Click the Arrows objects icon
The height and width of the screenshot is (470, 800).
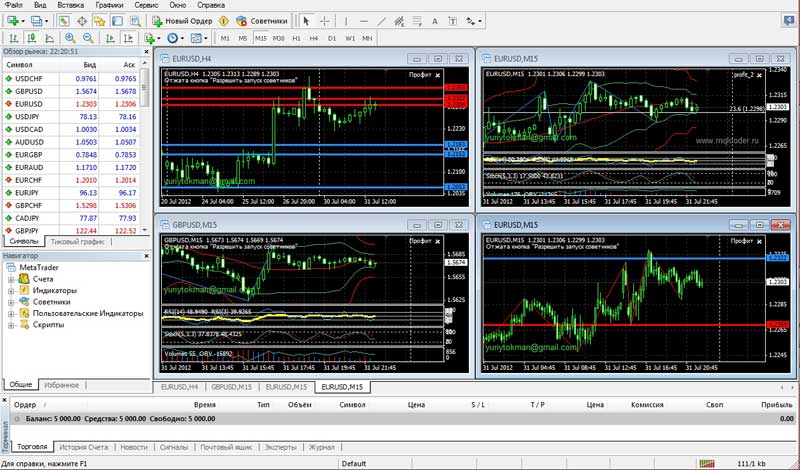tap(470, 21)
